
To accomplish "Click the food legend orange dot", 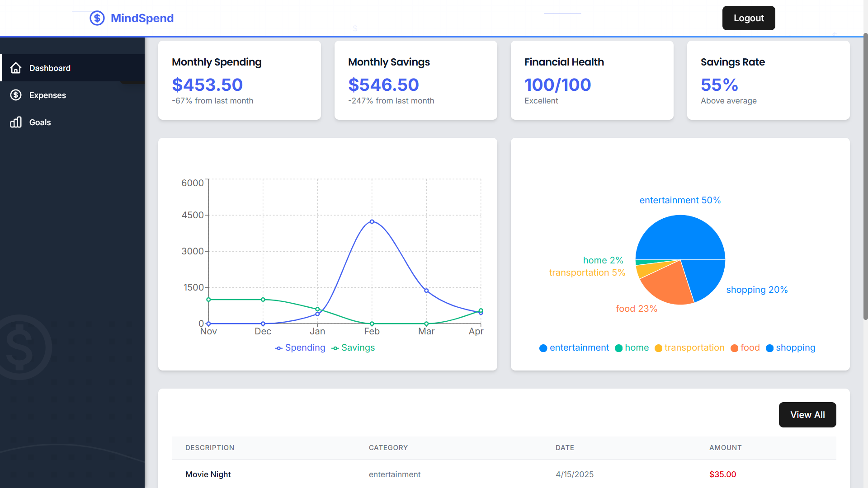I will click(734, 348).
